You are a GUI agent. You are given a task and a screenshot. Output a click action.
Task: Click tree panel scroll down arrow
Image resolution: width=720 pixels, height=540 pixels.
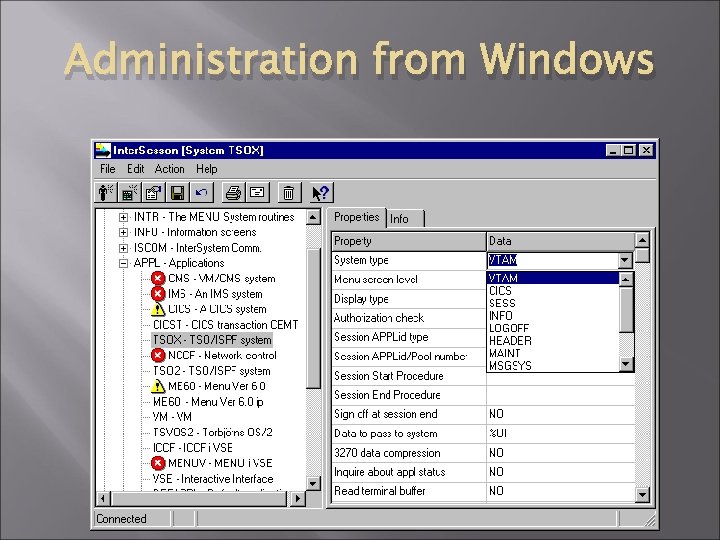point(313,483)
